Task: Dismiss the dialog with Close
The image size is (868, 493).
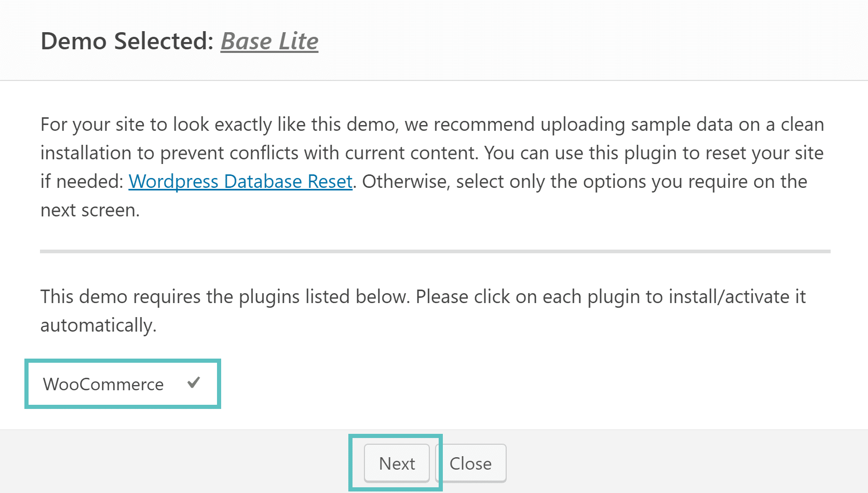Action: coord(470,463)
